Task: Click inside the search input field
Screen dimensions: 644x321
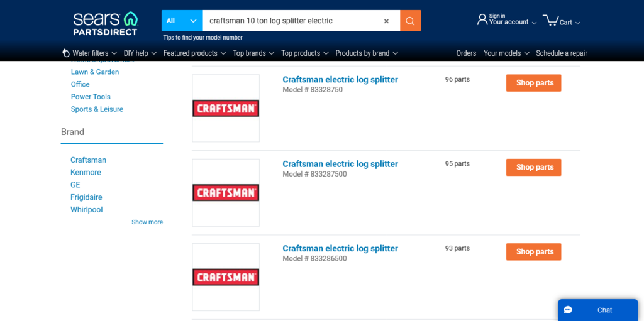Action: 289,21
